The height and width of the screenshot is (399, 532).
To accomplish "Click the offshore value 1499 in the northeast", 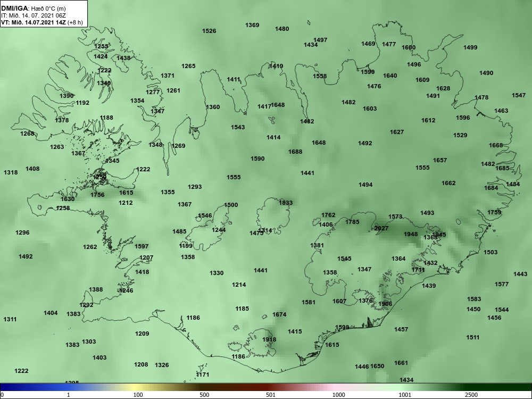I will tap(470, 47).
